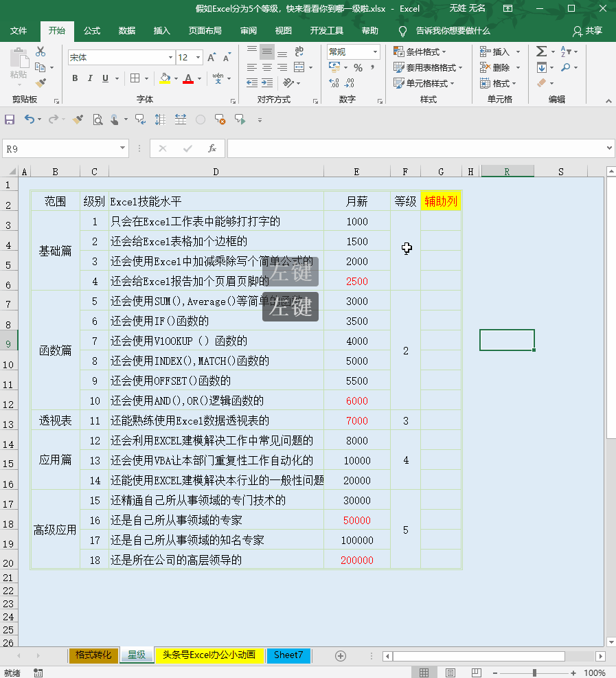
Task: Toggle center text alignment
Action: click(x=267, y=67)
